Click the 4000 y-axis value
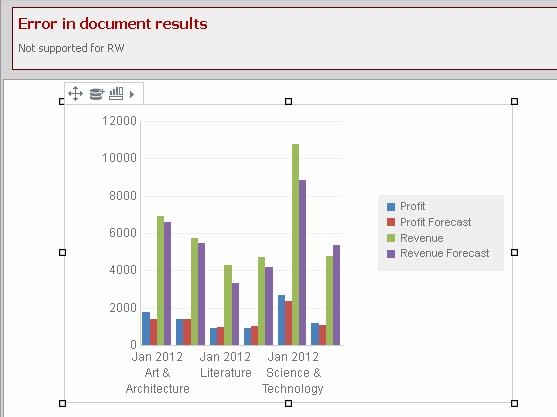The height and width of the screenshot is (417, 557). (123, 270)
